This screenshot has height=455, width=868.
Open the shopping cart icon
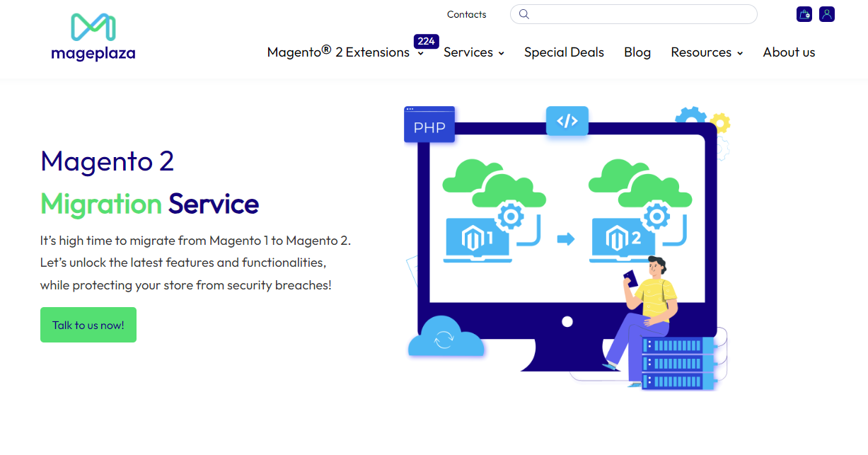pyautogui.click(x=804, y=14)
